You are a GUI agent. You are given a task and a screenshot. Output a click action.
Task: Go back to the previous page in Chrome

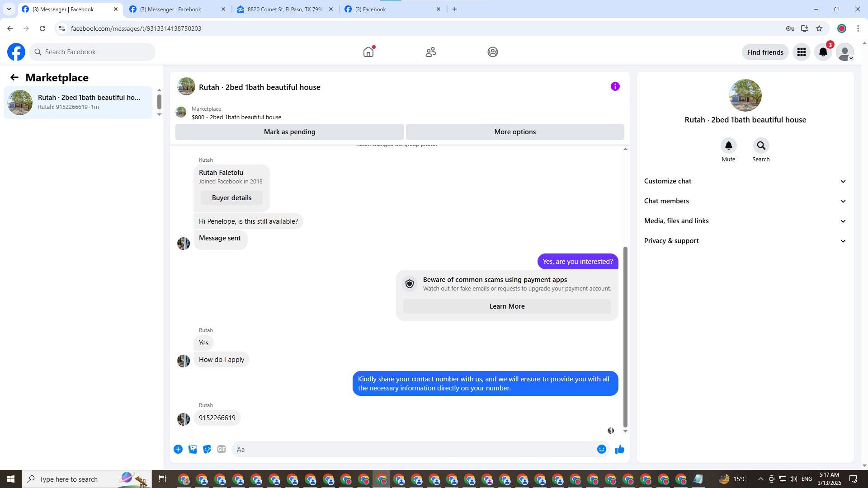10,28
